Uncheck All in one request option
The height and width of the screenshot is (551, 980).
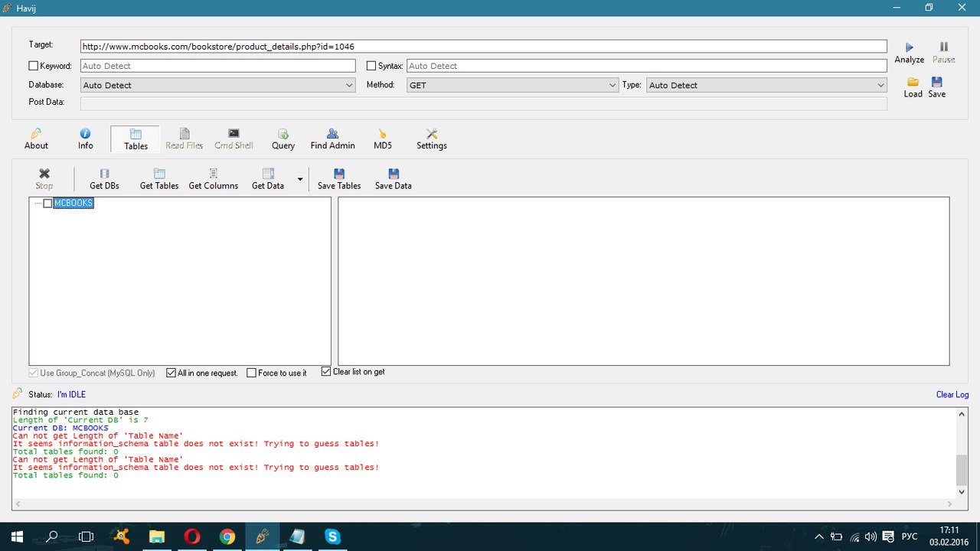(x=171, y=373)
